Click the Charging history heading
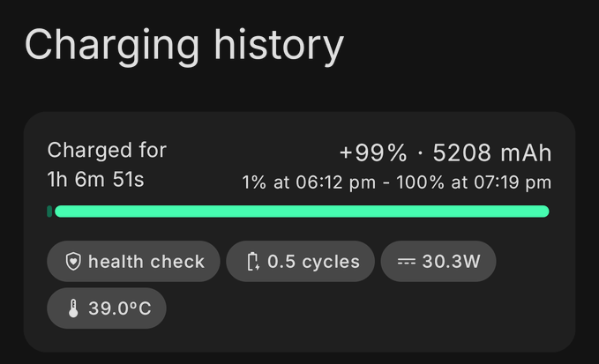Screen dimensions: 599x364 (x=183, y=45)
